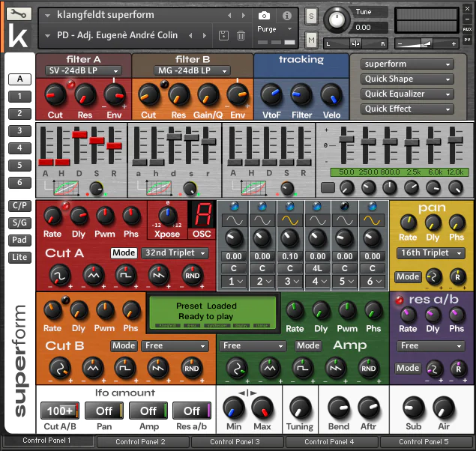Open the superform preset dropdown

(x=407, y=64)
